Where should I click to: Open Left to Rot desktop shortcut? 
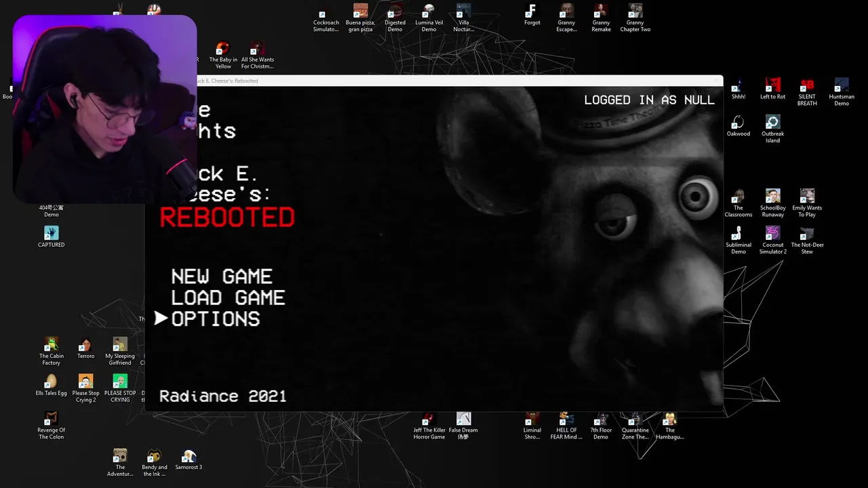point(772,89)
